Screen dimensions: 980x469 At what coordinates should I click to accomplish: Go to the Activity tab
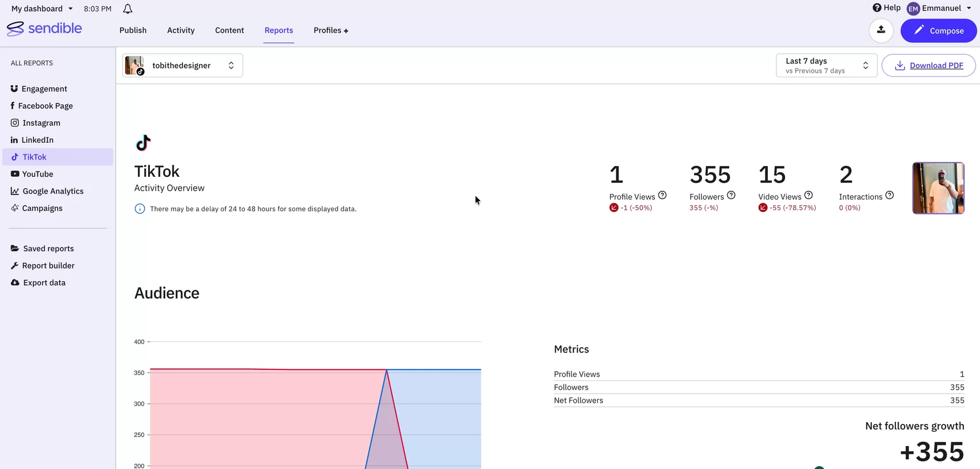181,31
